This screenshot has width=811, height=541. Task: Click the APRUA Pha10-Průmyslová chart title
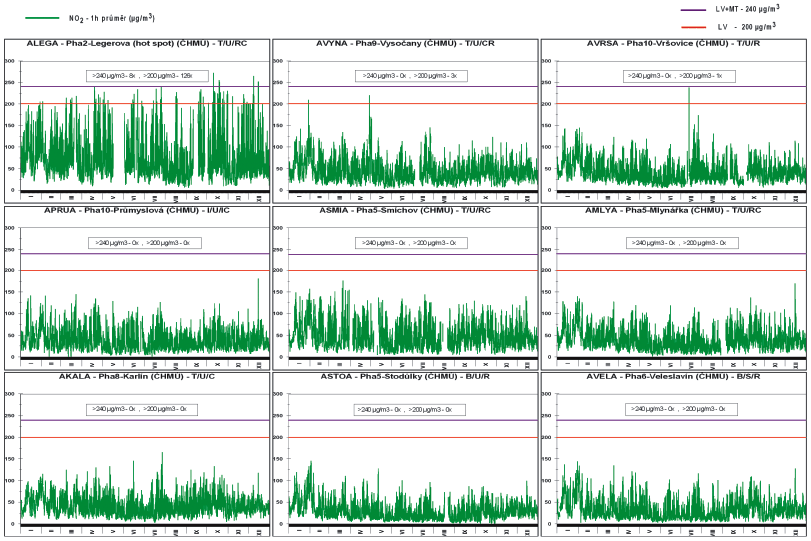coord(137,211)
